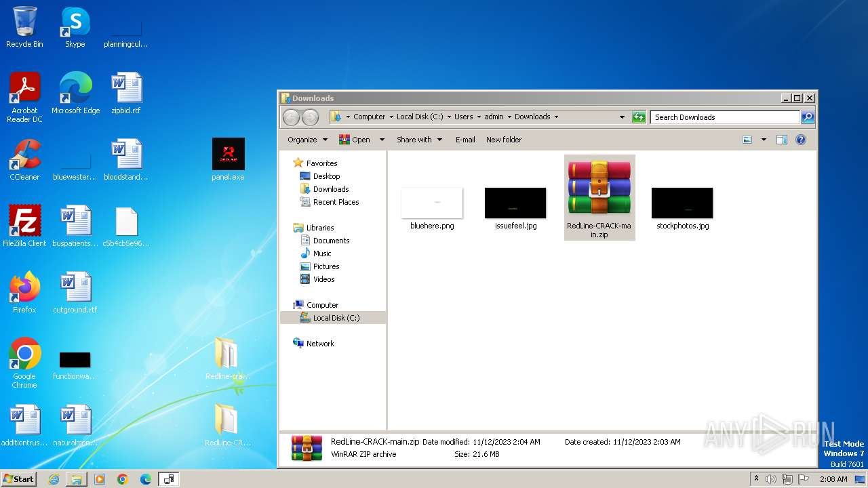Show the preview pane button
This screenshot has height=488, width=868.
(x=782, y=140)
